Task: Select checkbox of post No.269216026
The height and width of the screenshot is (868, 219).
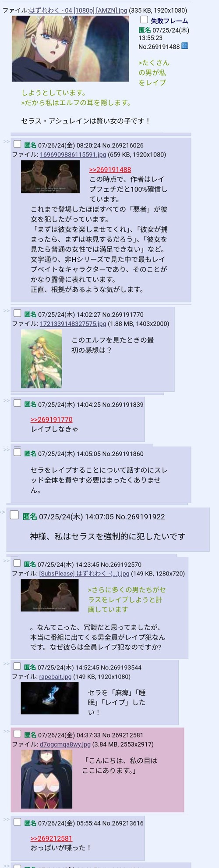Action: click(x=18, y=144)
